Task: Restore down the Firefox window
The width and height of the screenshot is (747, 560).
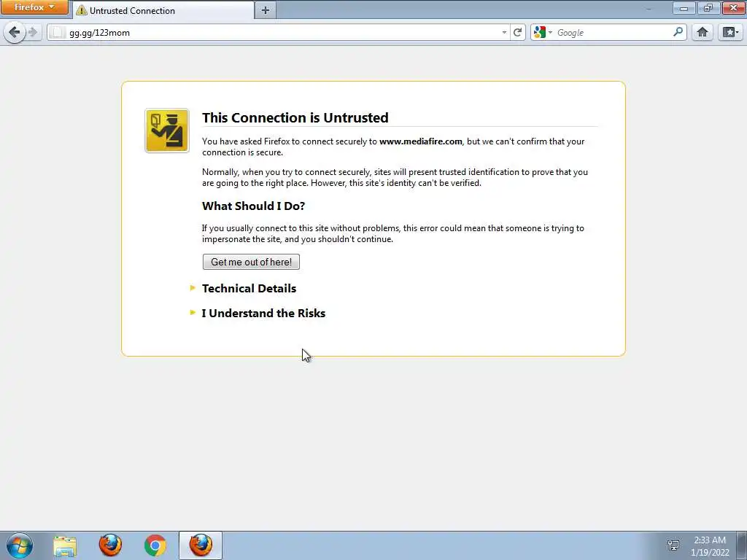Action: (708, 7)
